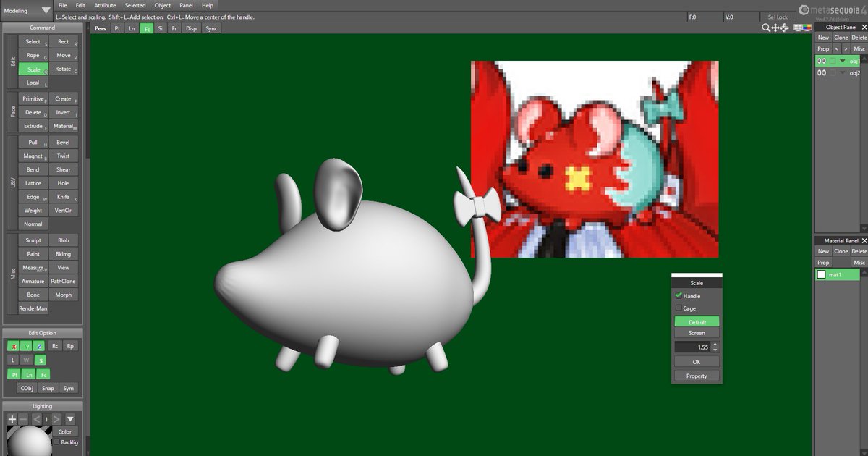This screenshot has height=456, width=868.
Task: Toggle lock box of obj2
Action: (x=833, y=73)
